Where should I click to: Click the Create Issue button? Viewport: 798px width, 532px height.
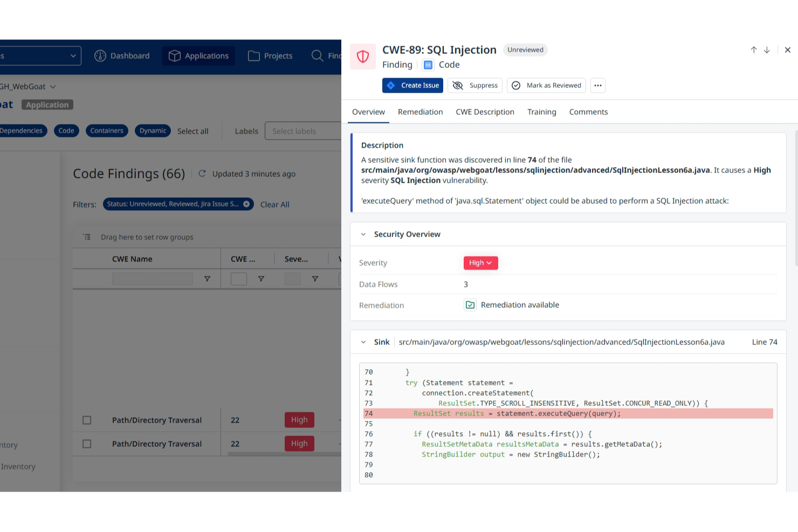(x=412, y=85)
